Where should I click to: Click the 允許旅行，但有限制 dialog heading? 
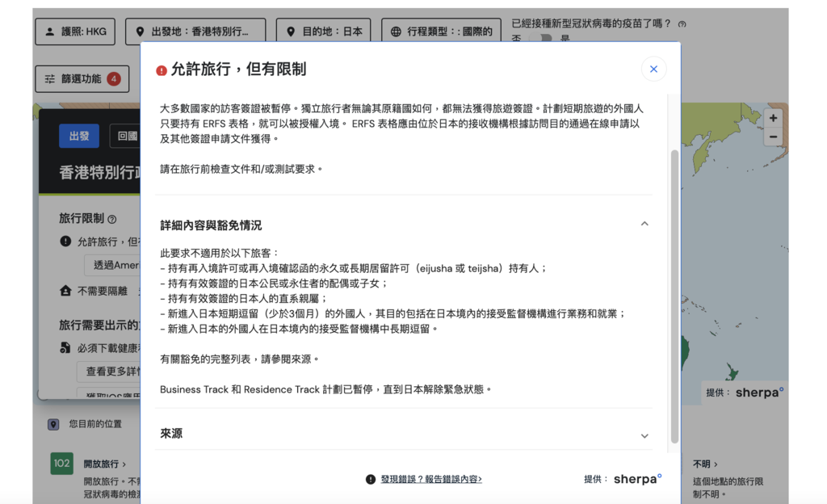coord(238,69)
